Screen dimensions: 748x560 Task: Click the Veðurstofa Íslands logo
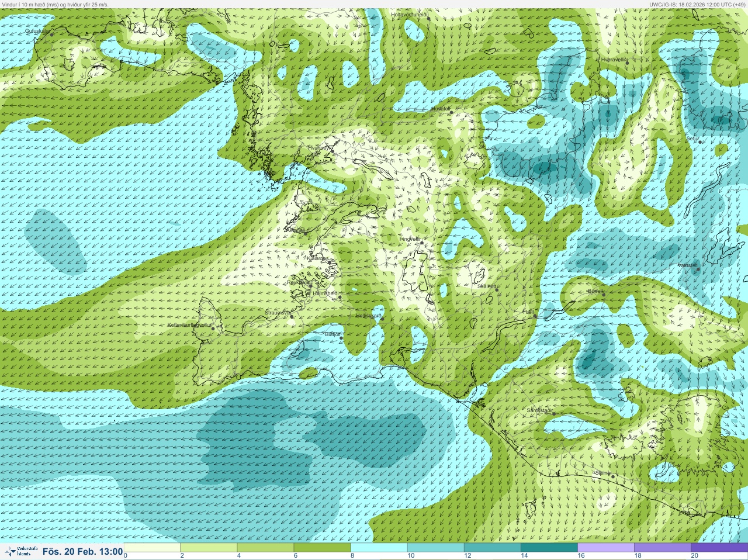click(21, 551)
